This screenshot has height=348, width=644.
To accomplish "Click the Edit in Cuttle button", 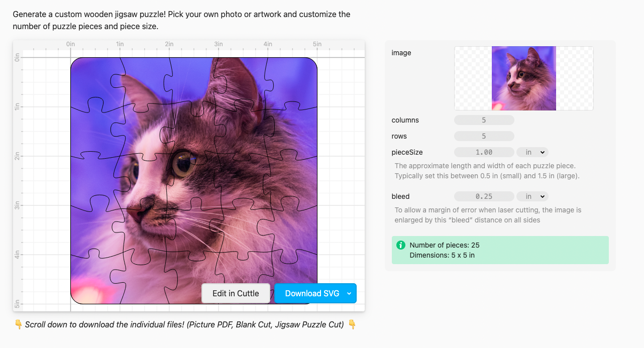I will (236, 294).
